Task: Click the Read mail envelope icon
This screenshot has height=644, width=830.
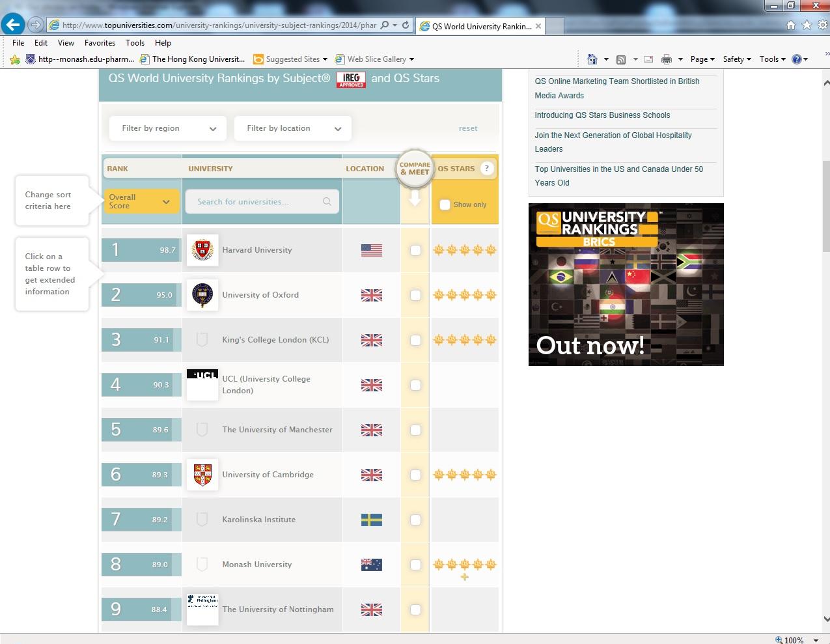Action: pyautogui.click(x=648, y=59)
